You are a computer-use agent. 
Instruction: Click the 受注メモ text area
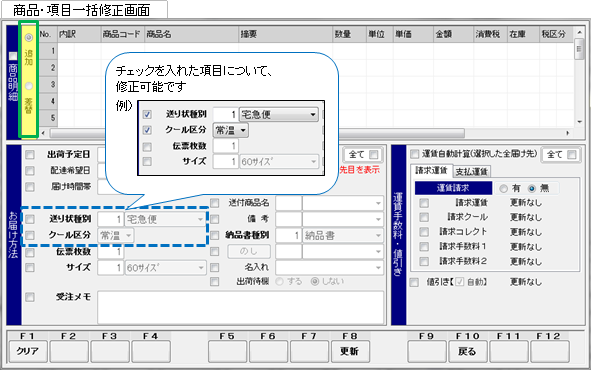click(x=240, y=307)
